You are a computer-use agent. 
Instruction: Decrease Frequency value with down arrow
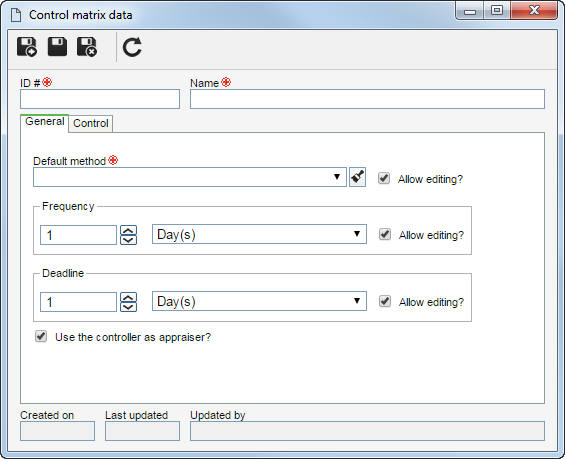[x=129, y=240]
